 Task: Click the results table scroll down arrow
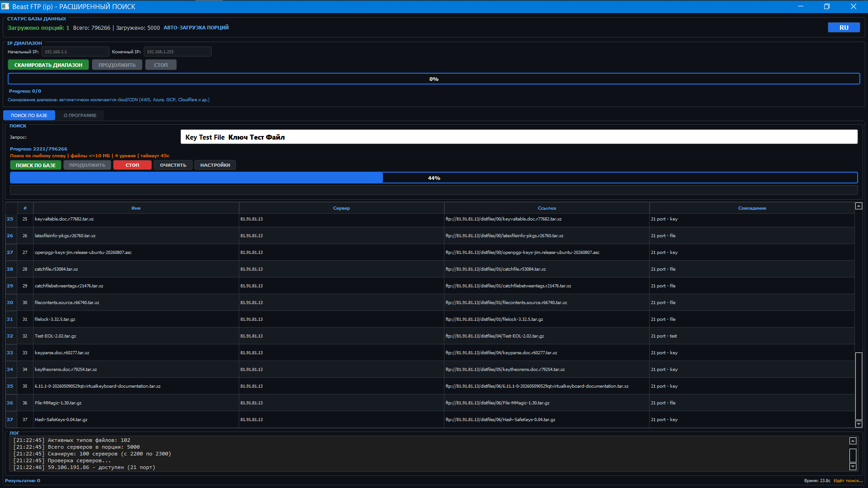point(859,424)
